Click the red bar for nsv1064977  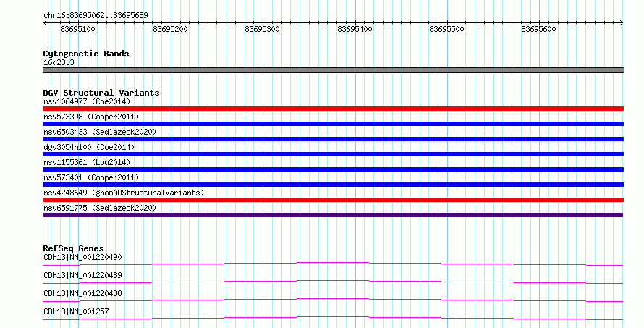[333, 109]
